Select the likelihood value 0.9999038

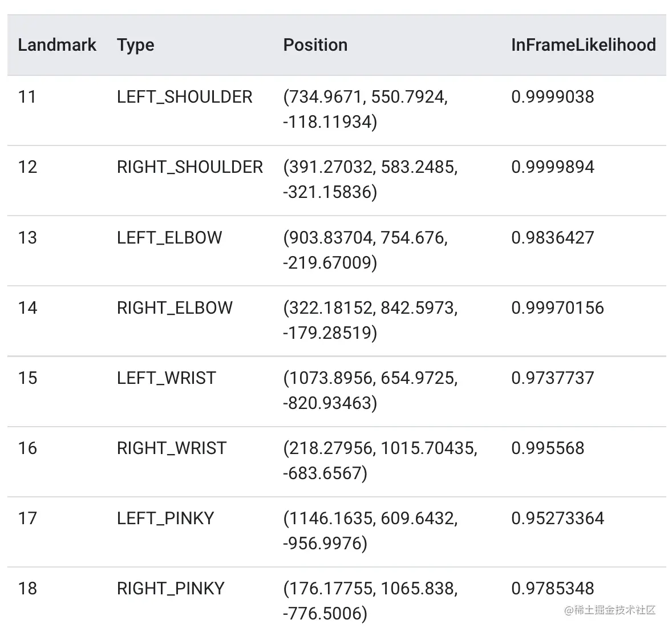click(552, 97)
